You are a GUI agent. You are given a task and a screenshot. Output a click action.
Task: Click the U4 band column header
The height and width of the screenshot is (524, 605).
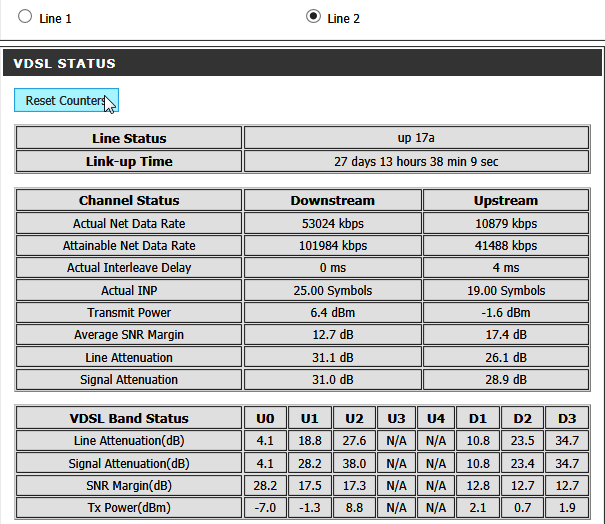click(436, 418)
